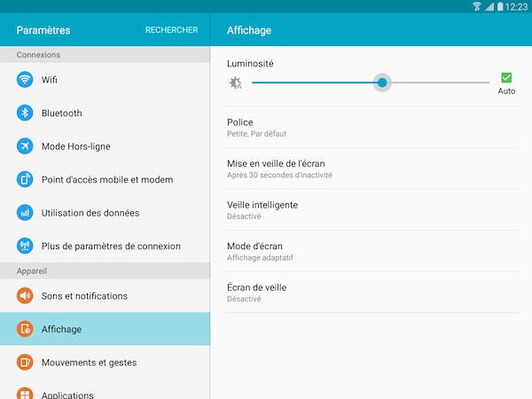Viewport: 532px width, 399px height.
Task: Uncheck the Auto brightness checkbox
Action: tap(506, 78)
